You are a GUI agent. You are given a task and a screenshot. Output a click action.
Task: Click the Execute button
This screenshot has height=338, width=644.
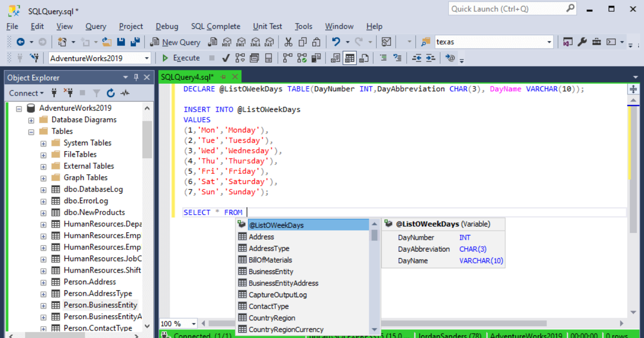[181, 58]
